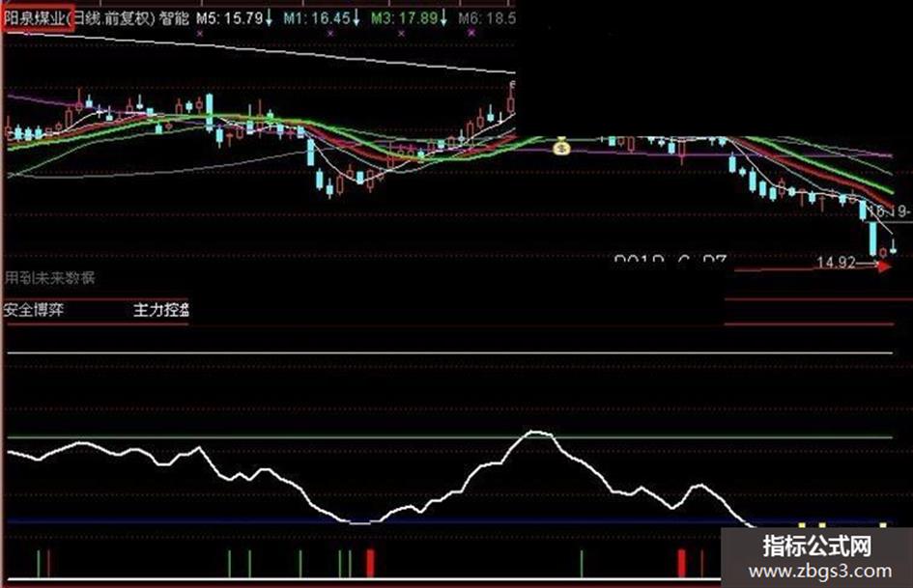Viewport: 913px width, 588px height.
Task: Click the purple x marker under M3
Action: point(402,34)
